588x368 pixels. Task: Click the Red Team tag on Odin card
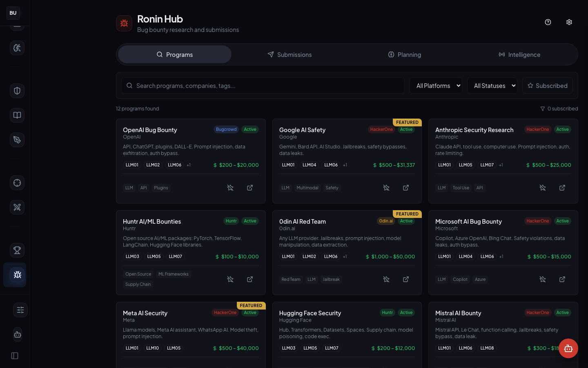(x=291, y=279)
